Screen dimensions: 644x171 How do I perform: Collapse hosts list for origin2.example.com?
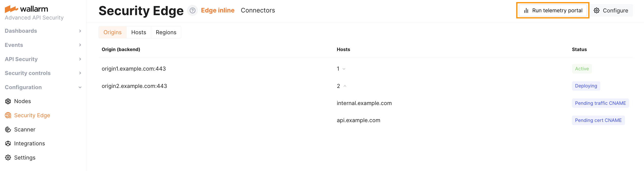coord(345,86)
